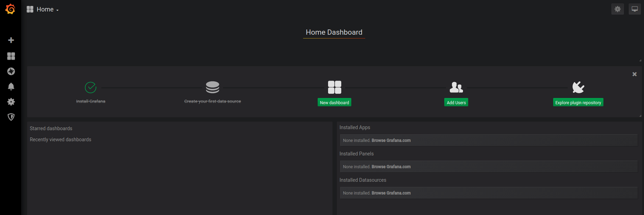Viewport: 644px width, 215px height.
Task: Click Create your first data source link
Action: [212, 101]
